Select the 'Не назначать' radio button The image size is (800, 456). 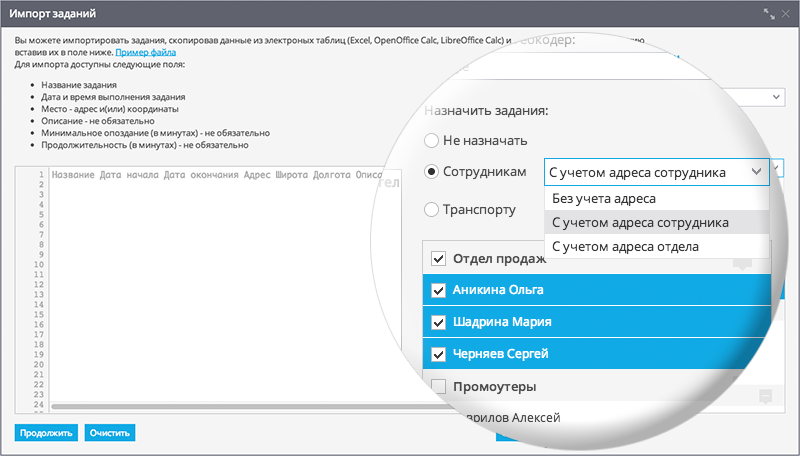432,141
